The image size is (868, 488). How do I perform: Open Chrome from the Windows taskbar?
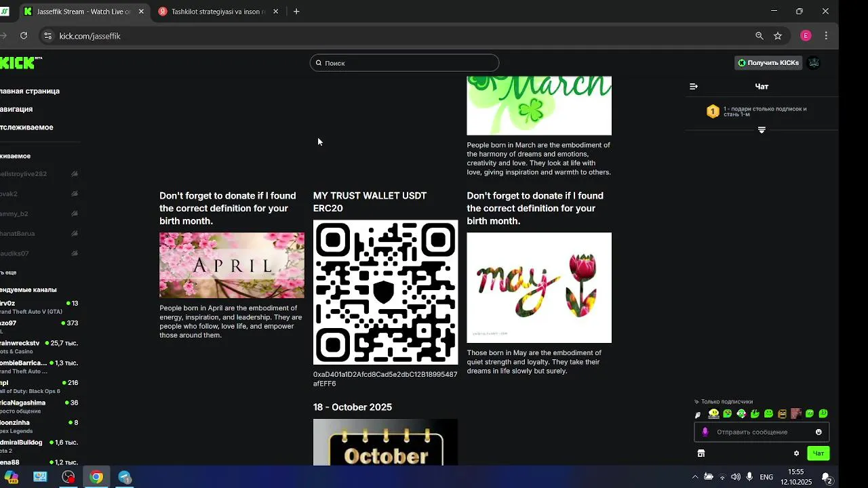pos(96,477)
